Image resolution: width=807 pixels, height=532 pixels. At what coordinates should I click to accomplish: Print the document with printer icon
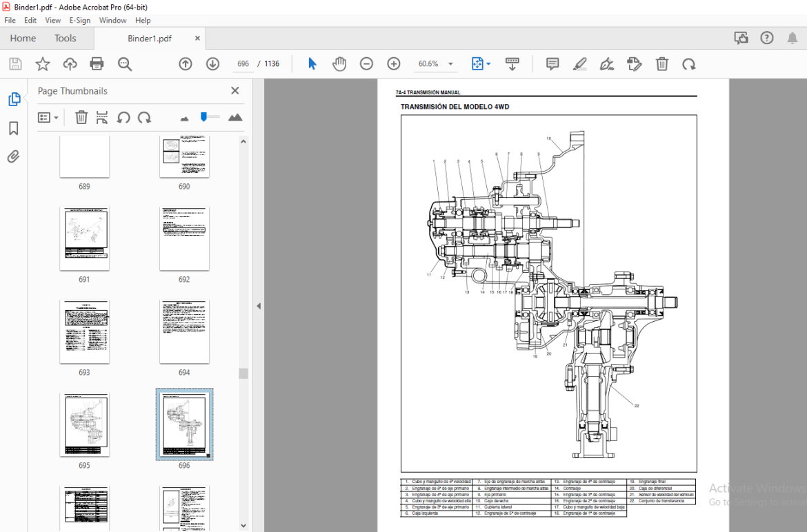coord(97,63)
